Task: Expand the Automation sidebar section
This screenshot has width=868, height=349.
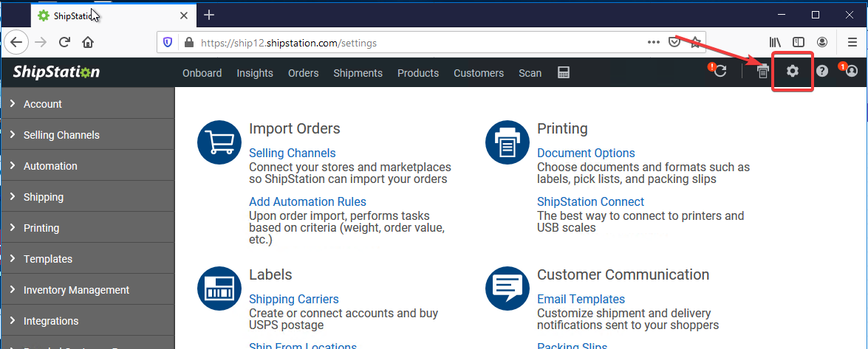Action: [x=87, y=166]
